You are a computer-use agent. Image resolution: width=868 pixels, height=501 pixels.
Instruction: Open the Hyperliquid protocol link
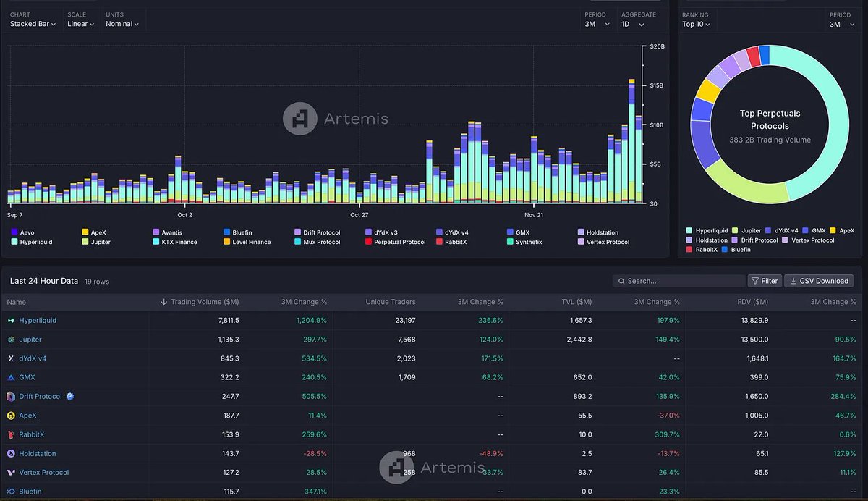[x=38, y=320]
